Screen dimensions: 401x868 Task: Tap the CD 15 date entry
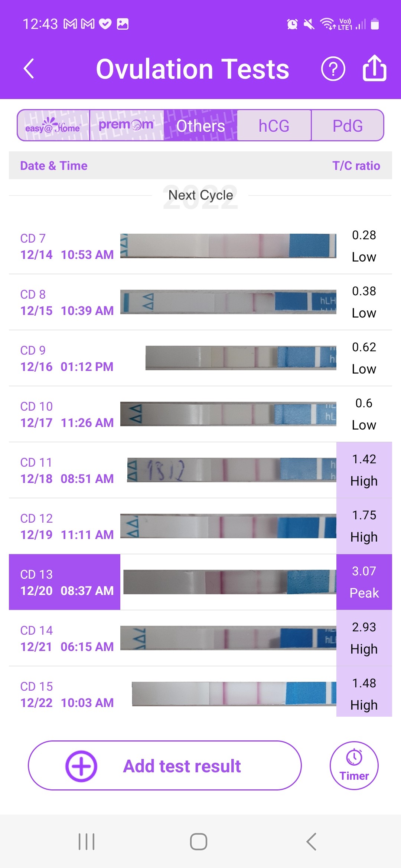pos(67,694)
